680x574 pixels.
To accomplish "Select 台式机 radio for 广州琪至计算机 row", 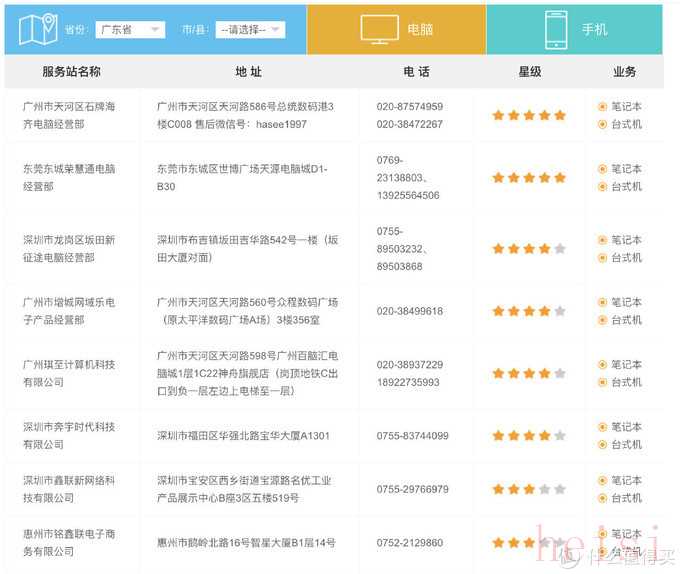I will 603,382.
